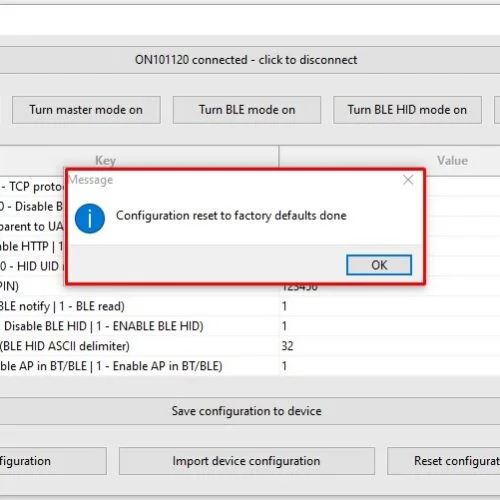This screenshot has height=500, width=500.
Task: Import device configuration
Action: [x=247, y=461]
